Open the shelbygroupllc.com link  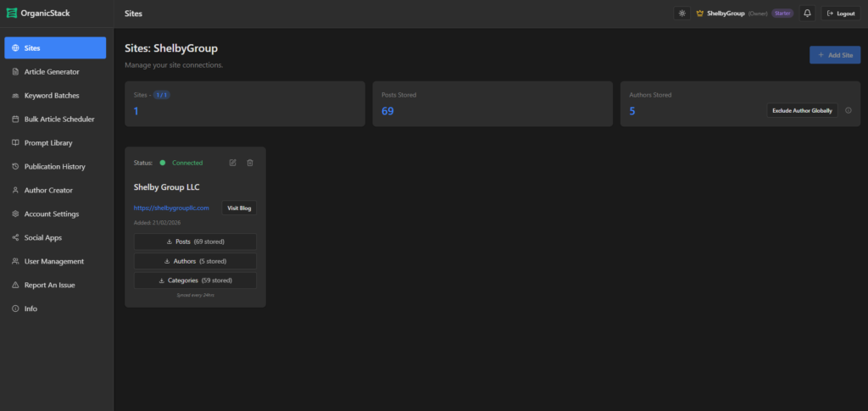171,208
